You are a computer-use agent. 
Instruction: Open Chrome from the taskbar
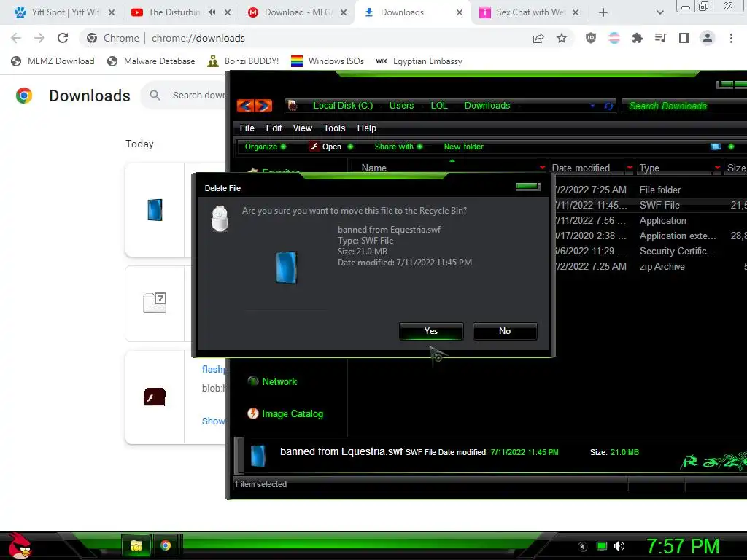(166, 545)
